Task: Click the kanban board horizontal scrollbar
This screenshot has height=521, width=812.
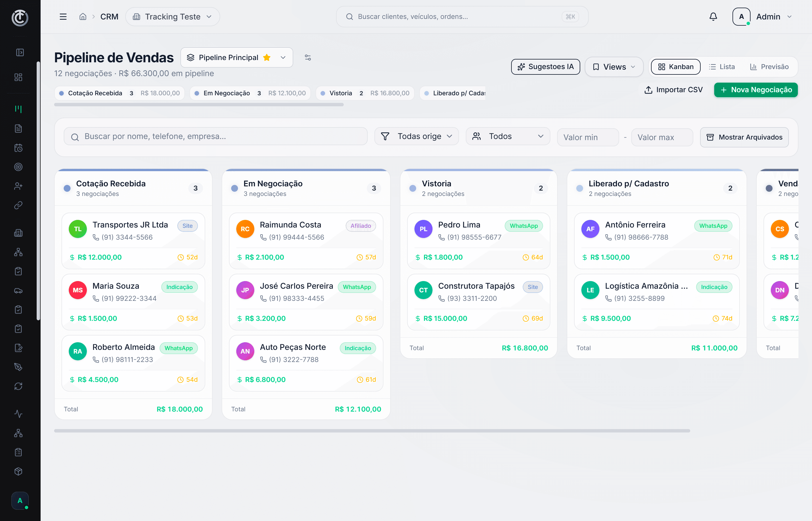Action: (372, 431)
